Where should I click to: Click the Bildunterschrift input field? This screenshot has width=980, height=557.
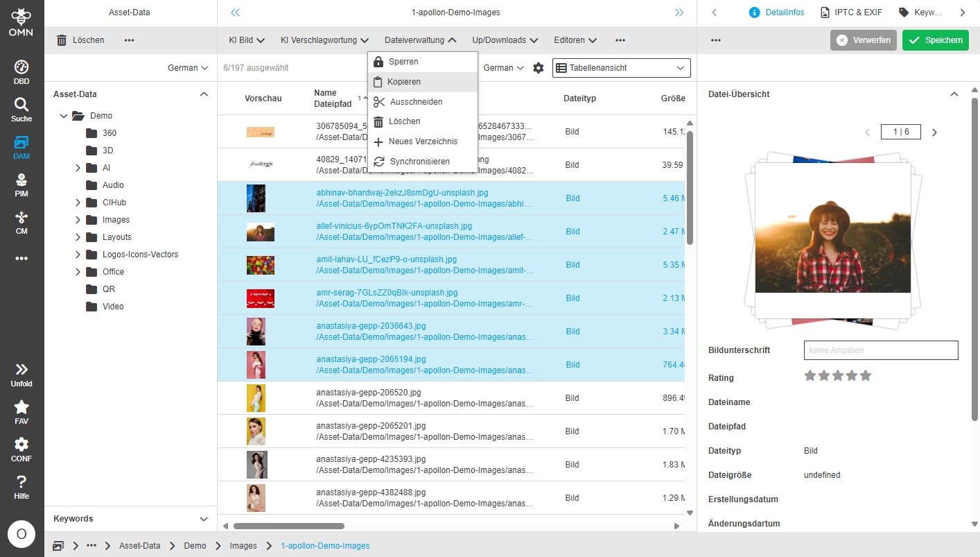tap(880, 350)
